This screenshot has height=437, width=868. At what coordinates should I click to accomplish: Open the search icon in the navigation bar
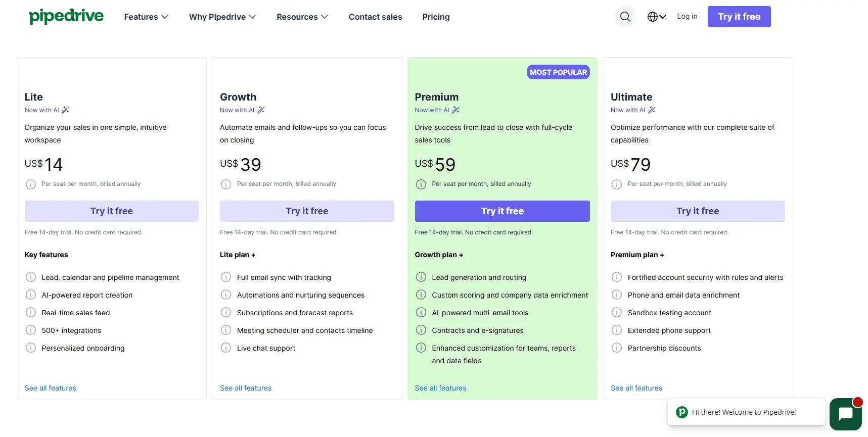625,16
